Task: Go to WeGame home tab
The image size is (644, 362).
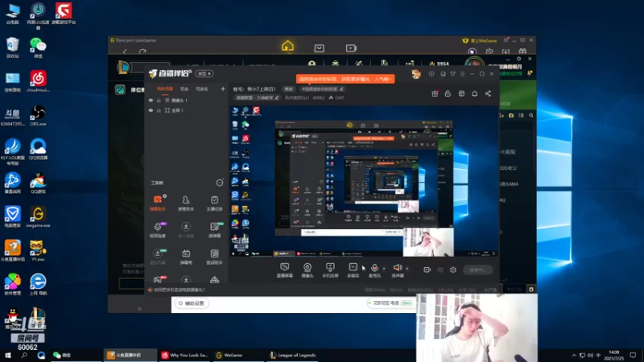Action: pyautogui.click(x=287, y=47)
